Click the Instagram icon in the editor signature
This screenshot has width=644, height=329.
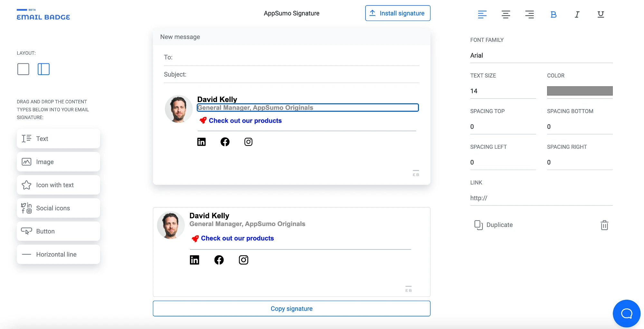248,142
